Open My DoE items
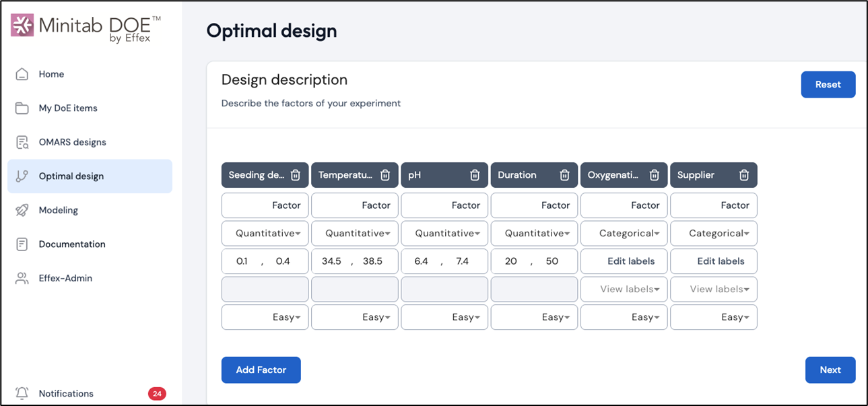 [x=90, y=108]
